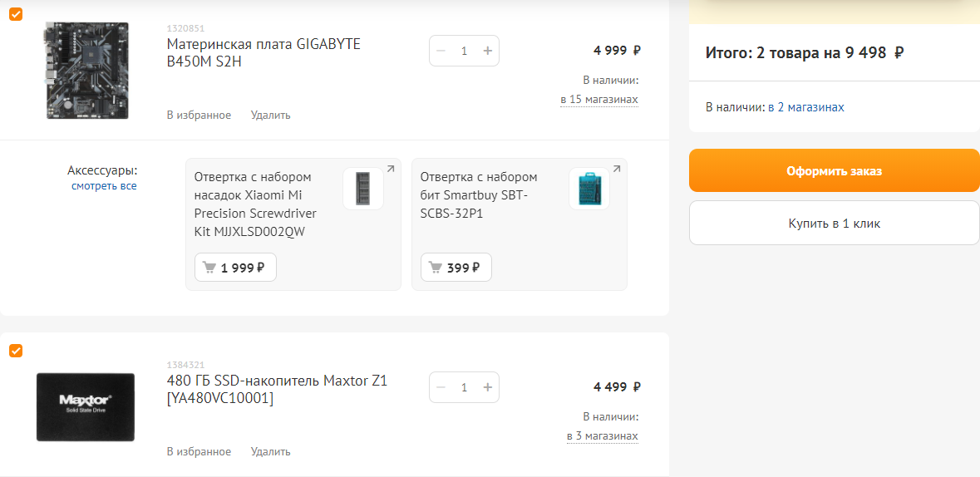980x477 pixels.
Task: Open Smartbuy screwdriver in new window arrow
Action: [x=617, y=169]
